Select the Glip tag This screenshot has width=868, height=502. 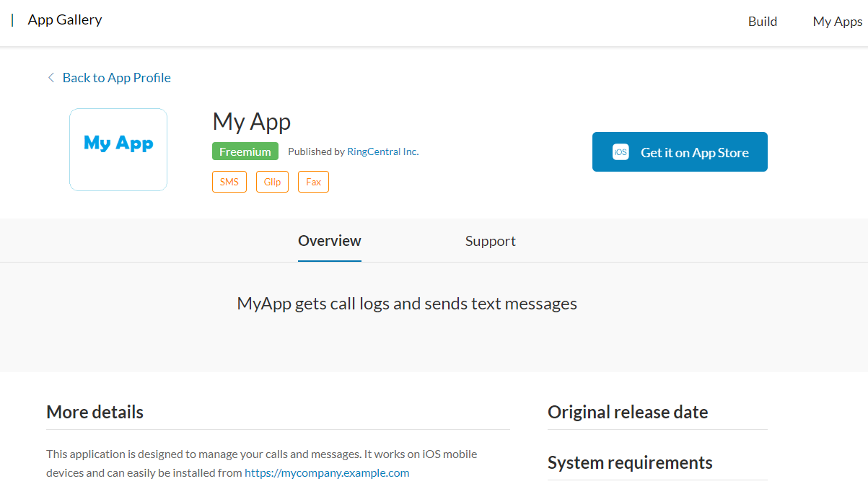[x=272, y=182]
